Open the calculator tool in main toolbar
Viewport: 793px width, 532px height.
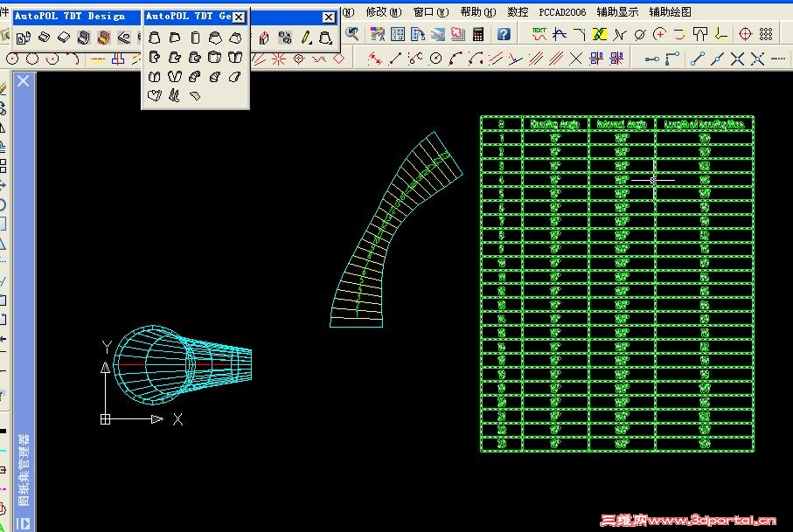click(x=478, y=34)
